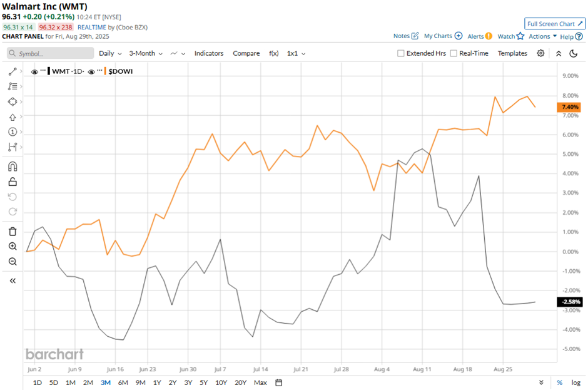The width and height of the screenshot is (588, 390).
Task: Select the trend line drawing tool
Action: click(x=13, y=71)
